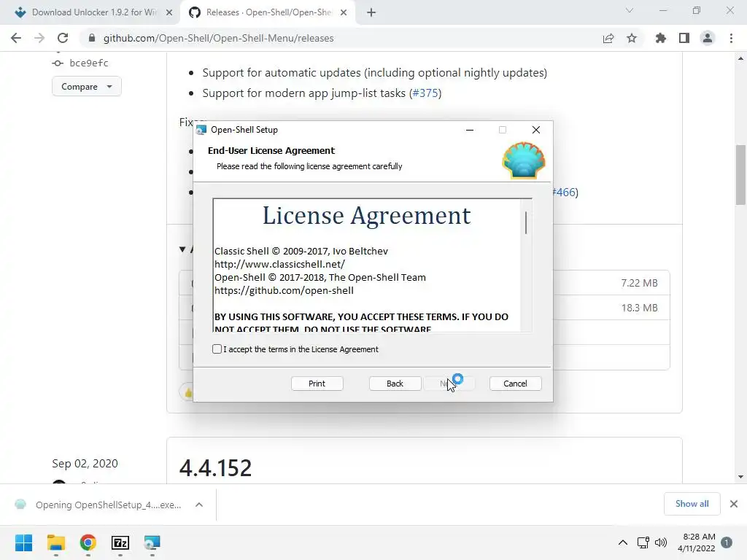
Task: Close the Download Unlocker tab
Action: point(169,13)
